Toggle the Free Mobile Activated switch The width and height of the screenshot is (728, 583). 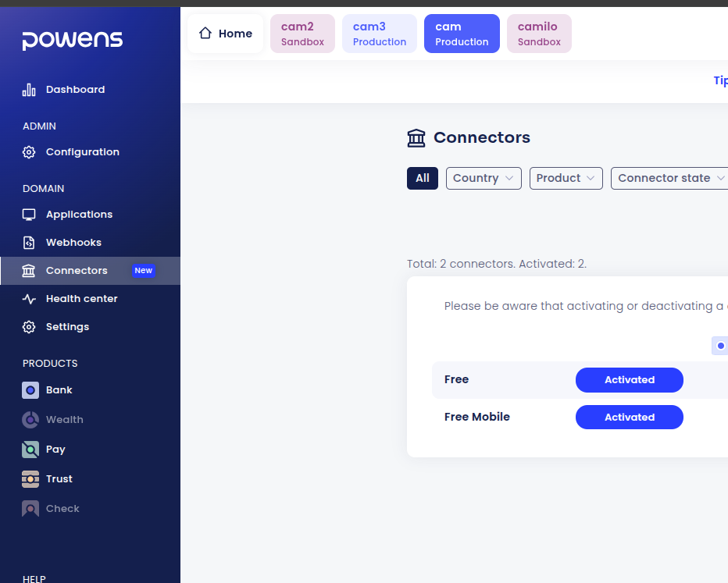(x=629, y=418)
